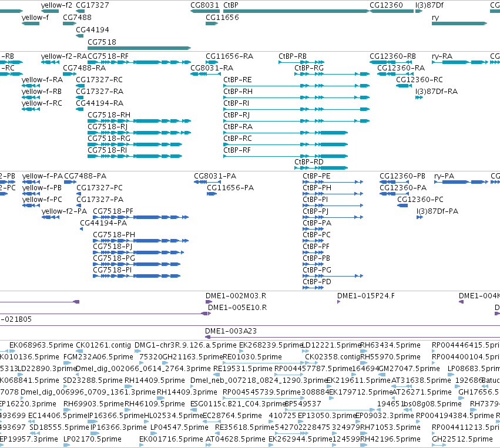
Task: Click BAC end DME1-015P24.F
Action: coord(338,302)
